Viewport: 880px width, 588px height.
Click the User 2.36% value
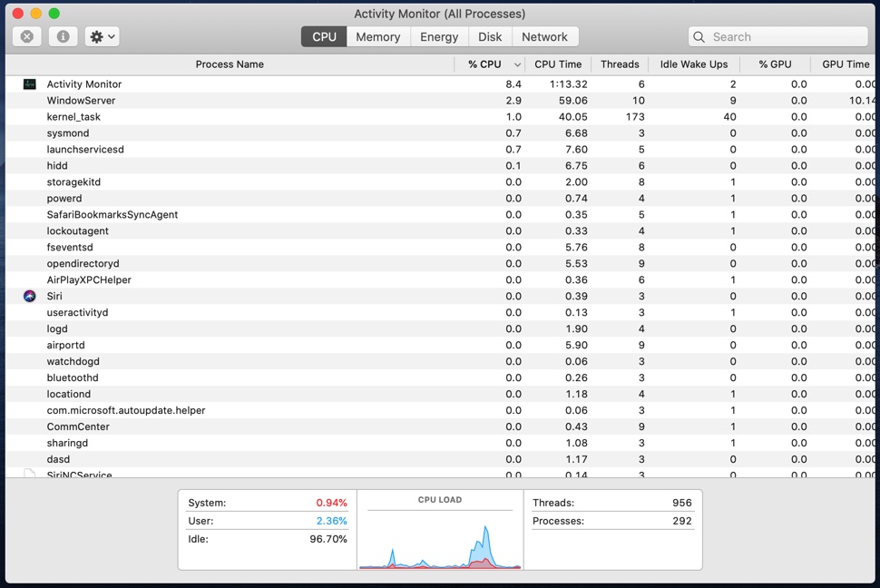(x=331, y=521)
